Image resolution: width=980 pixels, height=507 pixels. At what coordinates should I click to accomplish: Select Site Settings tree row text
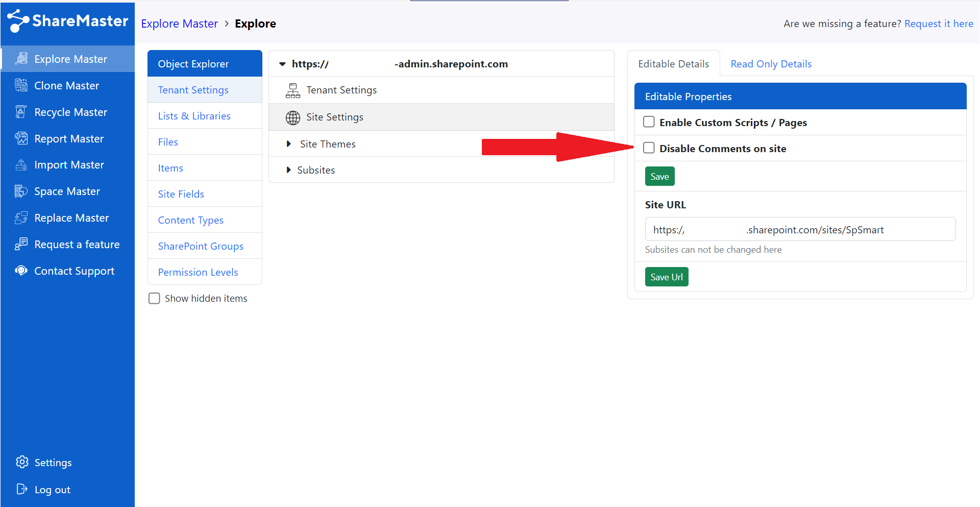(x=335, y=117)
